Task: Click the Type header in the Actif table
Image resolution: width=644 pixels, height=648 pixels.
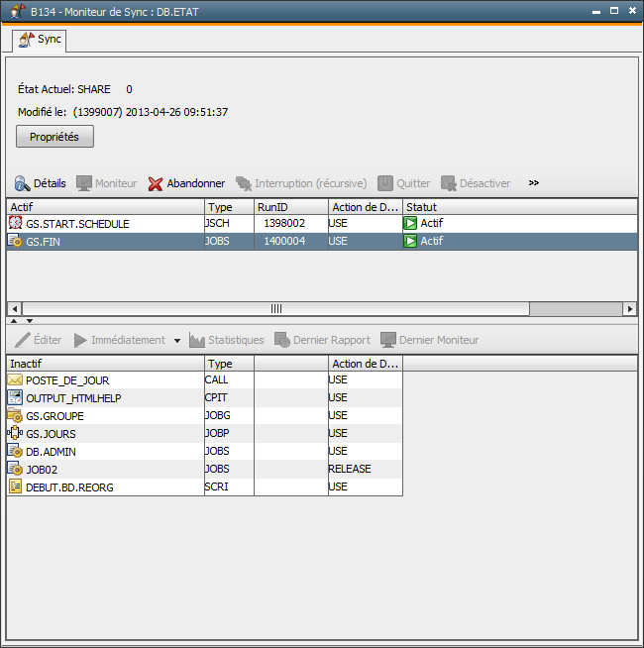Action: coord(229,207)
